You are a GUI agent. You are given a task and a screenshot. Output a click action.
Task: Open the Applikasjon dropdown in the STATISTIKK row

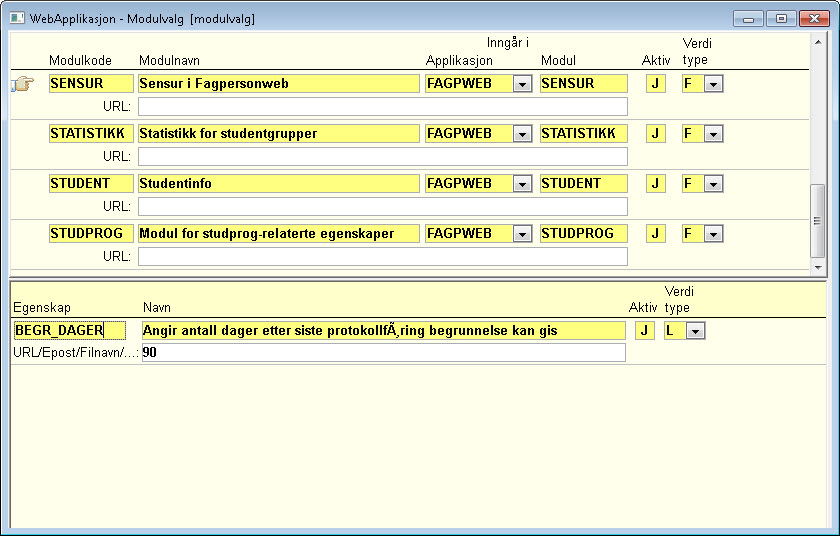coord(522,134)
